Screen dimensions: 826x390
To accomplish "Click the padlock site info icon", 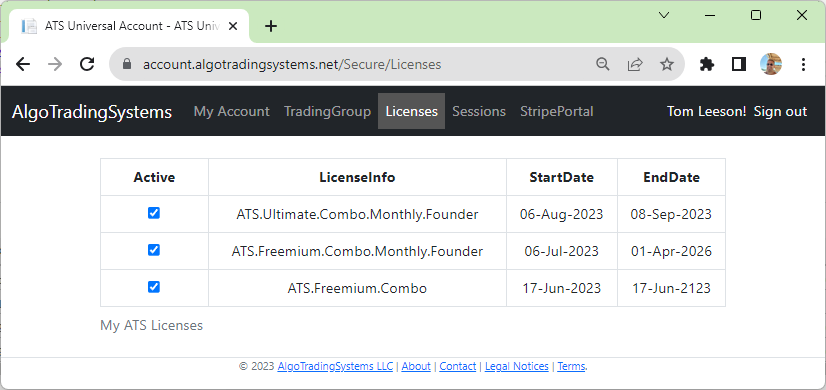I will tap(126, 64).
